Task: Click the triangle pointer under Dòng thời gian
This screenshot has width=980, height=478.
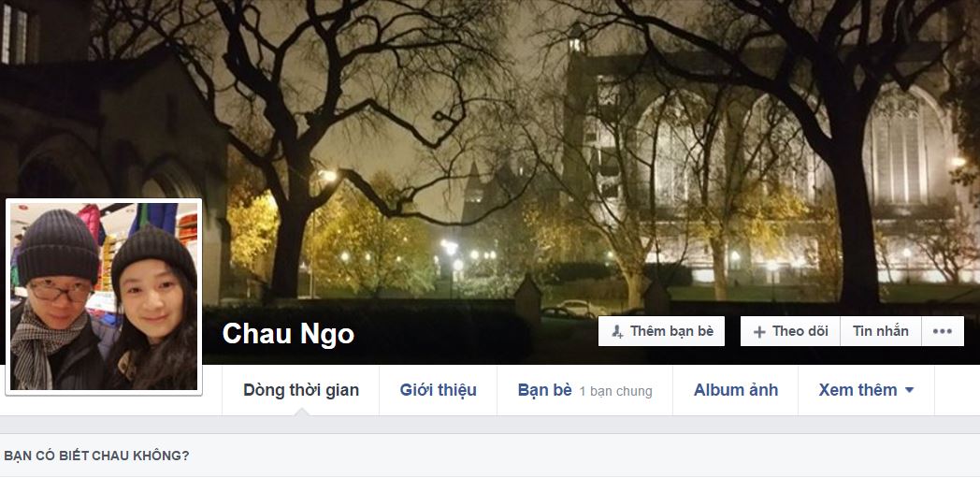Action: point(301,412)
